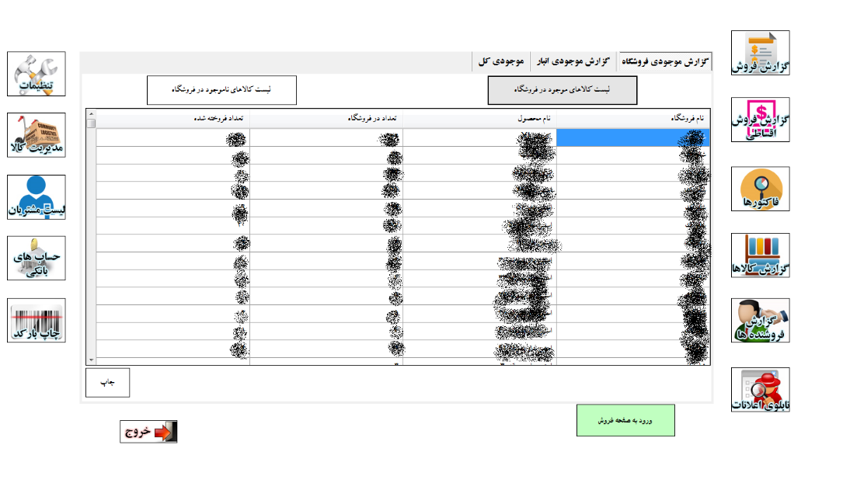This screenshot has width=843, height=504.
Task: Open Product Management (مدیریت کالا)
Action: (x=37, y=135)
